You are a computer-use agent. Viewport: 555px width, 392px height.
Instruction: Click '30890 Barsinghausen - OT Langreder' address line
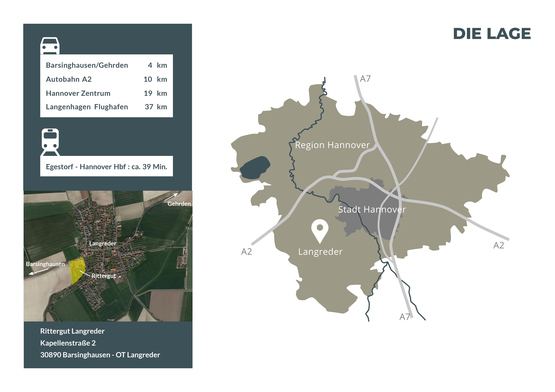[x=100, y=355]
